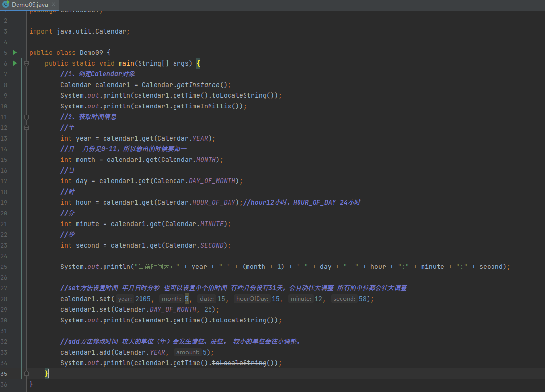Screen dimensions: 545x392
Task: Click the MINUTE constant on line 21
Action: tap(211, 224)
